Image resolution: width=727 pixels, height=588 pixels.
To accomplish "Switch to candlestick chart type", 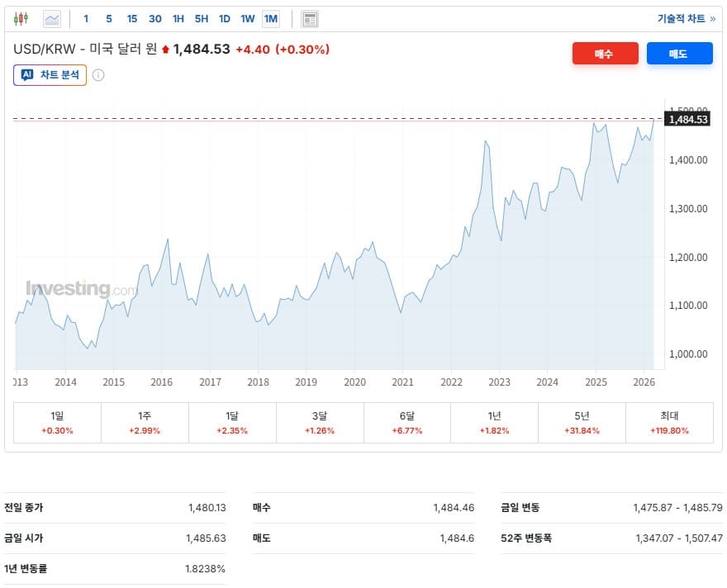I will 21,18.
